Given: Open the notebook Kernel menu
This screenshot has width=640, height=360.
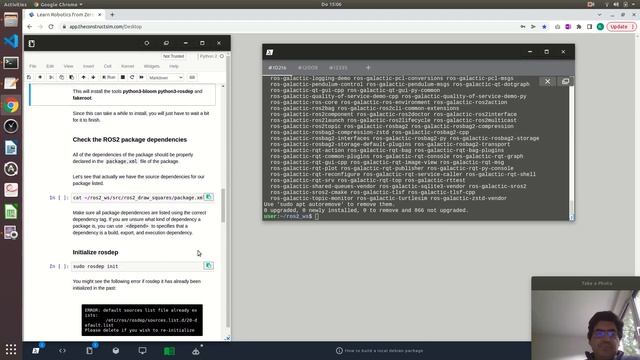Looking at the screenshot, I should pos(127,66).
